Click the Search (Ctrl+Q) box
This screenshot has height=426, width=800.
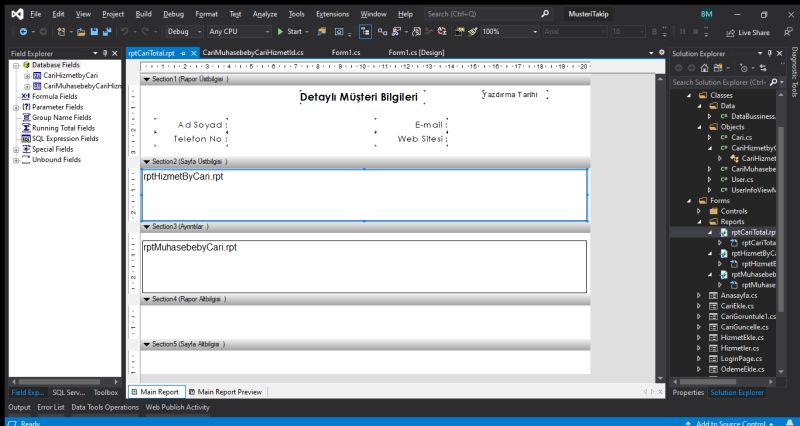482,14
